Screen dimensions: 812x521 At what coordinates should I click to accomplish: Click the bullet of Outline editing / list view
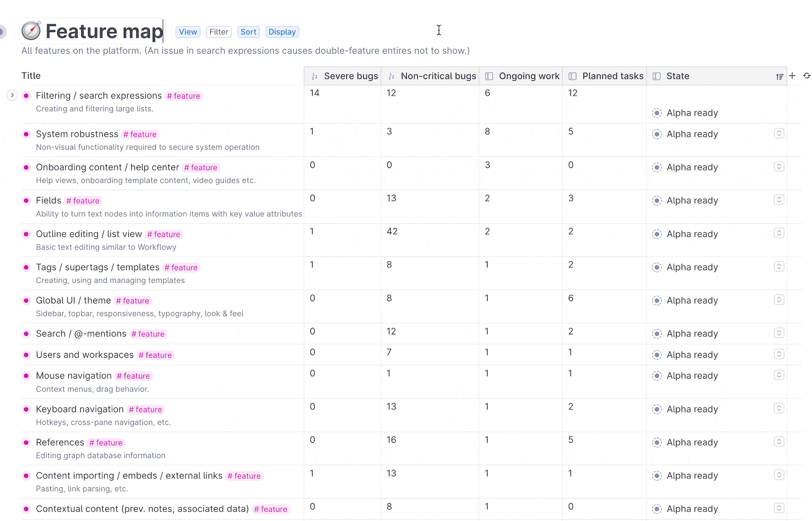click(x=26, y=234)
